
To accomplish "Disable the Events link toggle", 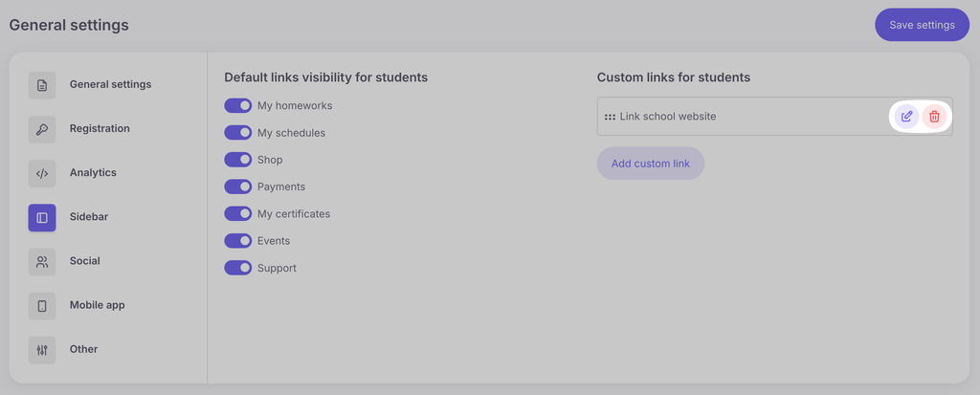I will pos(238,241).
